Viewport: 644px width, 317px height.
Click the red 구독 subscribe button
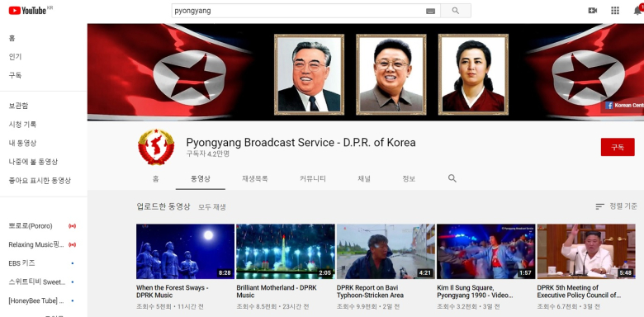(618, 147)
